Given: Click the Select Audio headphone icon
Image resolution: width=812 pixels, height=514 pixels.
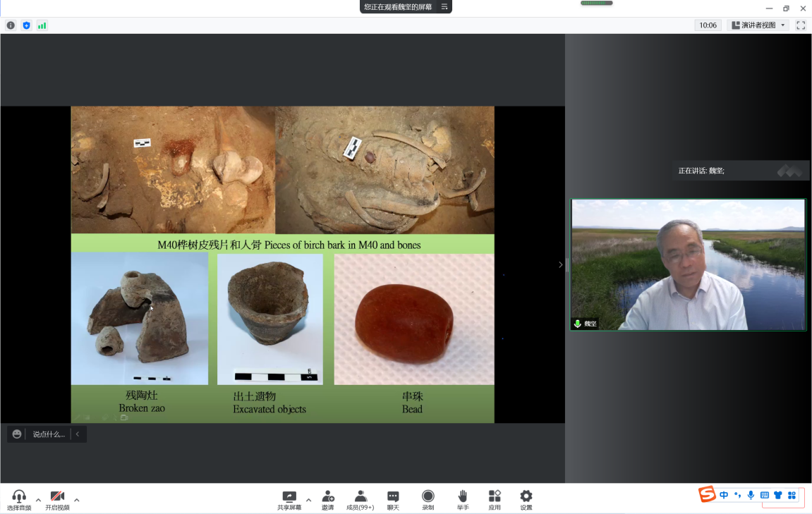Looking at the screenshot, I should pos(19,496).
